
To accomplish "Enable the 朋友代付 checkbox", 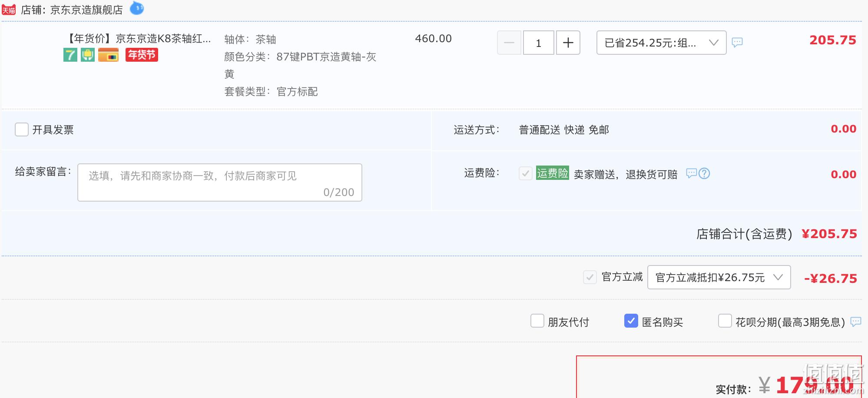I will coord(537,321).
